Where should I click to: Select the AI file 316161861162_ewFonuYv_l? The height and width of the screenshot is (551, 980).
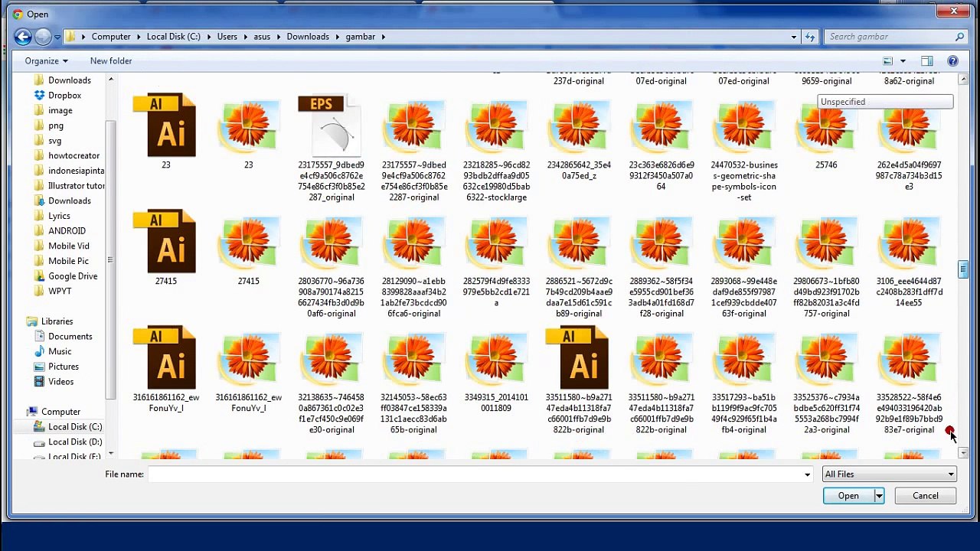pyautogui.click(x=165, y=370)
